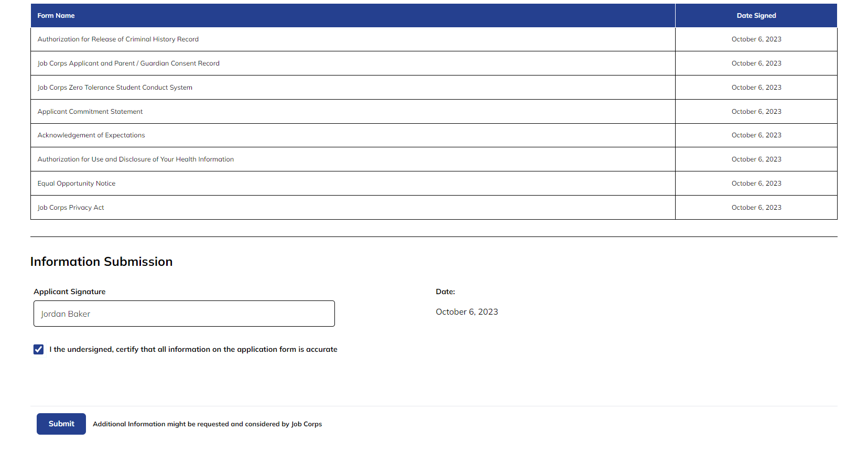
Task: Open the Applicant Commitment Statement
Action: 90,111
